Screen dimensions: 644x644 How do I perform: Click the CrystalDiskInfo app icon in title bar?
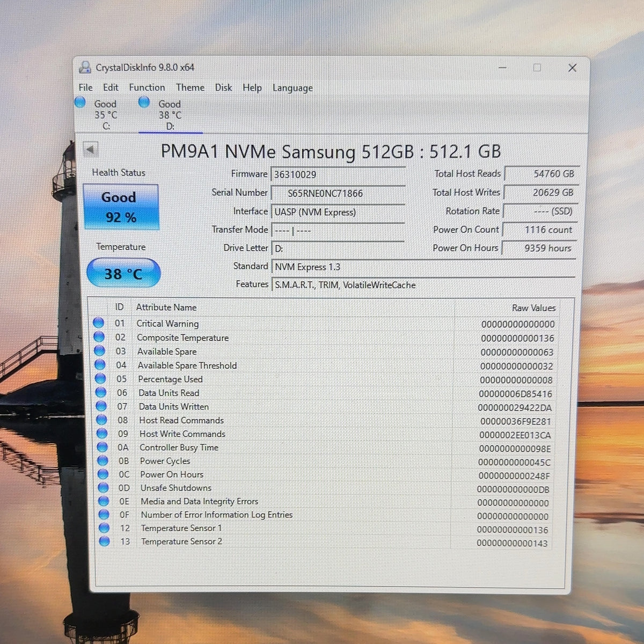coord(85,67)
